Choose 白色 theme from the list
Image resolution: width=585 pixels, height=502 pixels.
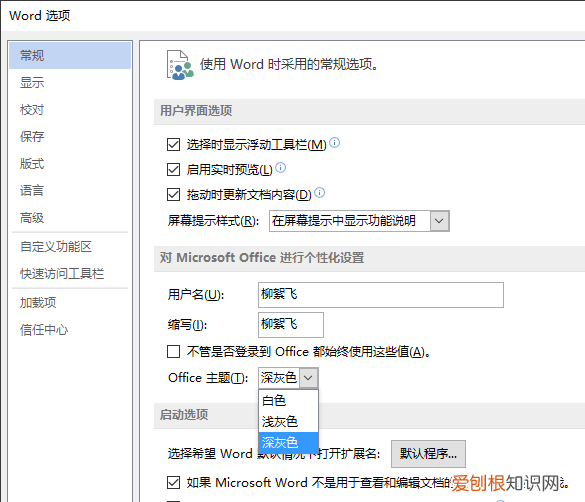[x=288, y=401]
